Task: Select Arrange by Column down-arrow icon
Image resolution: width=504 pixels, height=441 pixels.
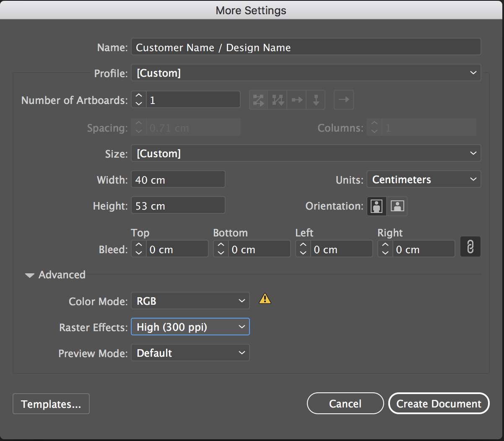Action: 316,100
